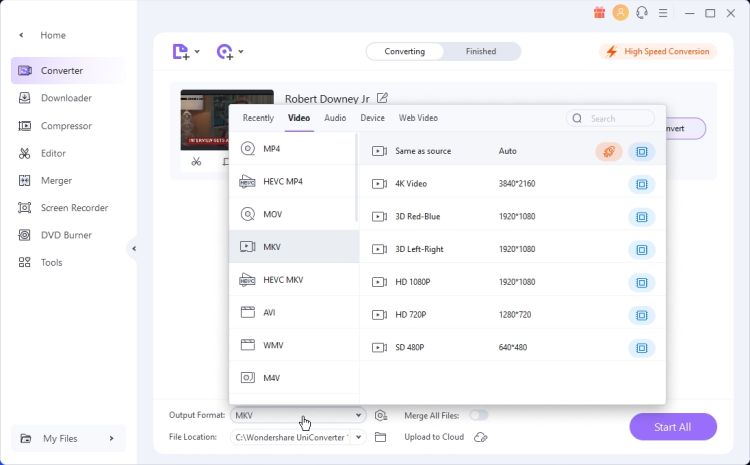Edit settings icon for SD 480P
The image size is (750, 465).
pos(641,348)
